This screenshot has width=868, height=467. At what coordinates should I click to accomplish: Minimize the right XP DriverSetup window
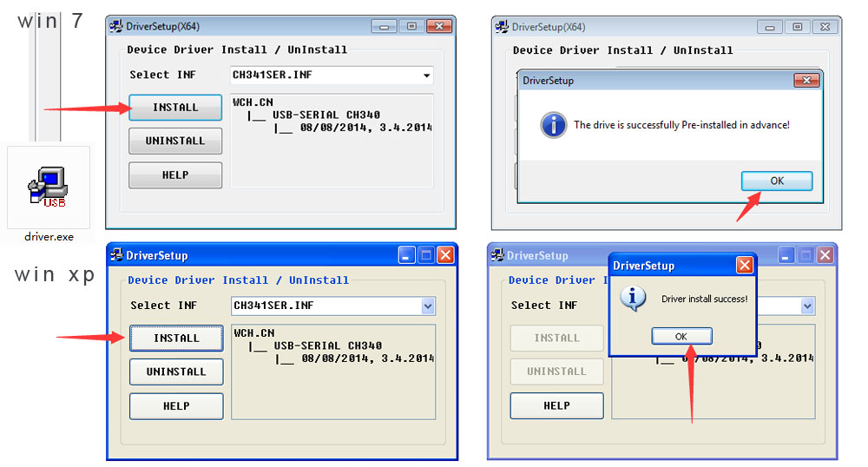tap(786, 255)
